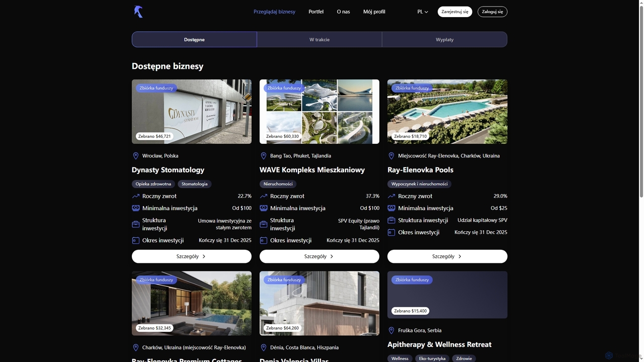This screenshot has width=644, height=362.
Task: Click Struktura inwestycji briefcase icon in WAVE Kompleks card
Action: (x=263, y=224)
